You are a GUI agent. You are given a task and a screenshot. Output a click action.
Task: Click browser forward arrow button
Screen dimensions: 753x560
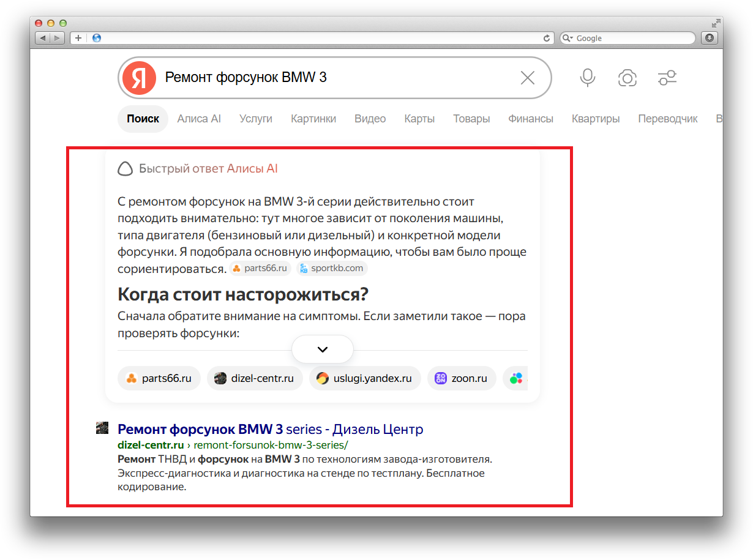(58, 38)
